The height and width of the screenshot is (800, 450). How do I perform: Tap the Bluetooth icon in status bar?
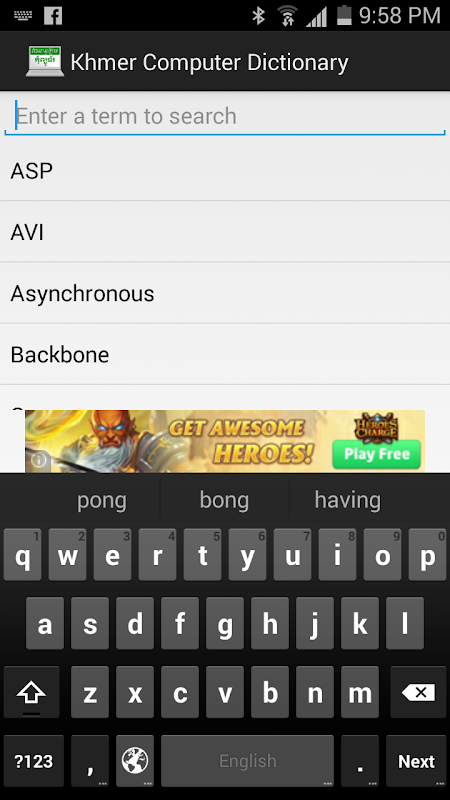[259, 16]
